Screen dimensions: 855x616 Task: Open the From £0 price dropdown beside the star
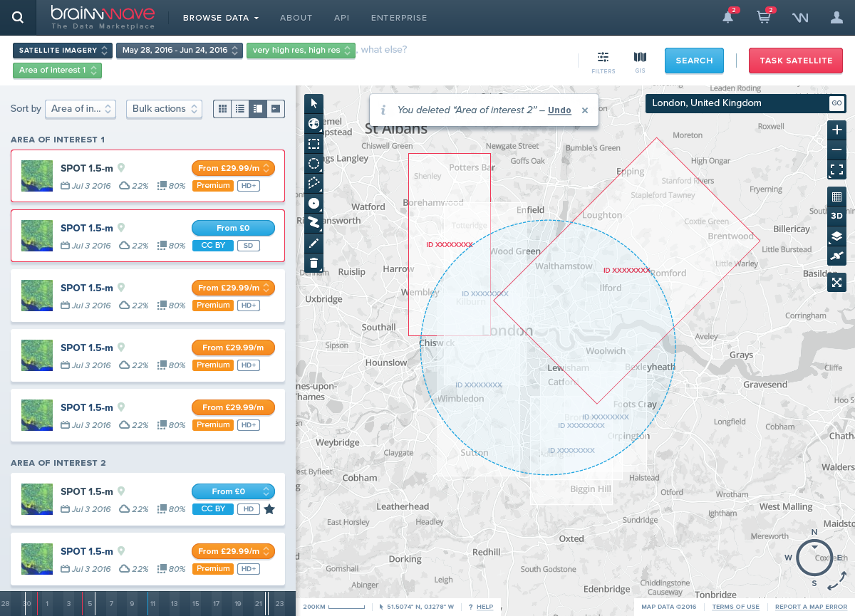pos(233,491)
